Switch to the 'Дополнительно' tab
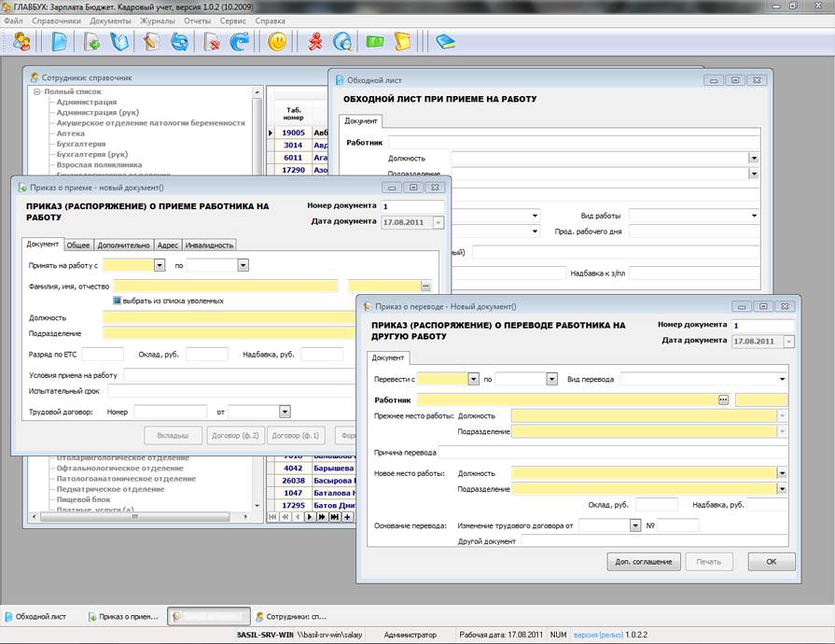835x644 pixels. 123,245
